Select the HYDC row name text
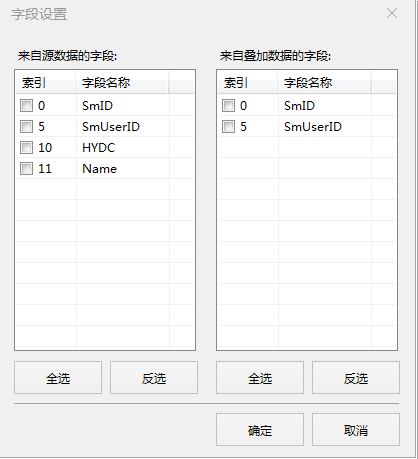 [x=99, y=148]
